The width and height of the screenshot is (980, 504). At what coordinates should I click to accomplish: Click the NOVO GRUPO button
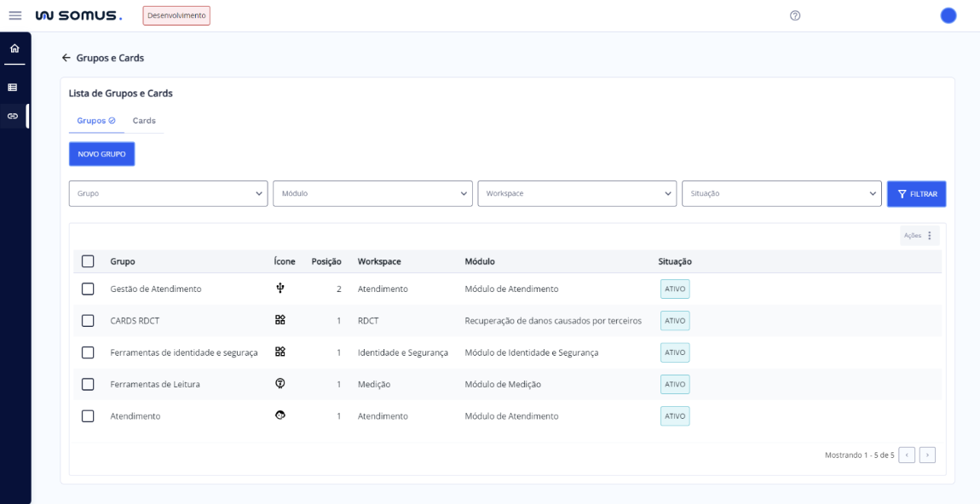(101, 154)
